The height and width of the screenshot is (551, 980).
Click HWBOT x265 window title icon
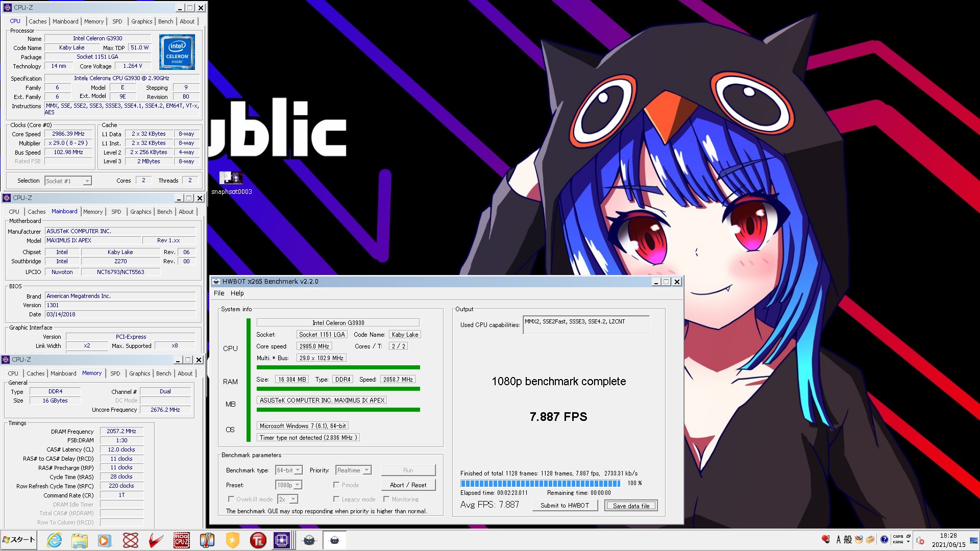point(216,282)
